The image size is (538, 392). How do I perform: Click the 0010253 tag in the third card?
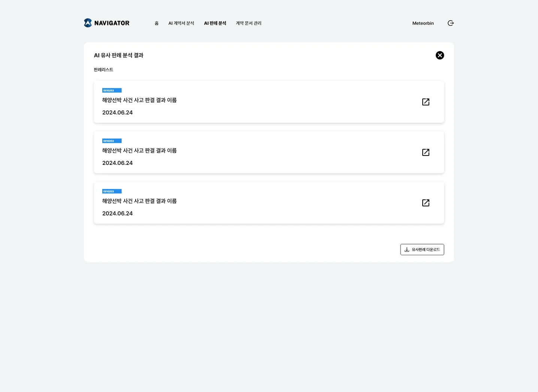point(112,191)
